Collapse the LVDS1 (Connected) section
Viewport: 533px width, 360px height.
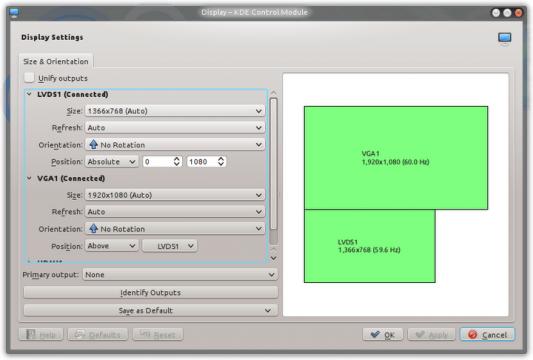[29, 94]
